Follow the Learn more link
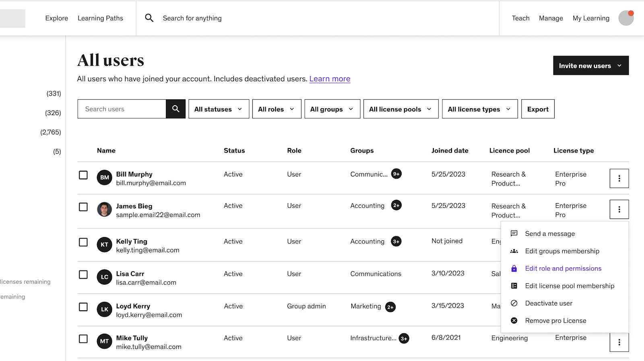The width and height of the screenshot is (644, 361). [x=330, y=79]
